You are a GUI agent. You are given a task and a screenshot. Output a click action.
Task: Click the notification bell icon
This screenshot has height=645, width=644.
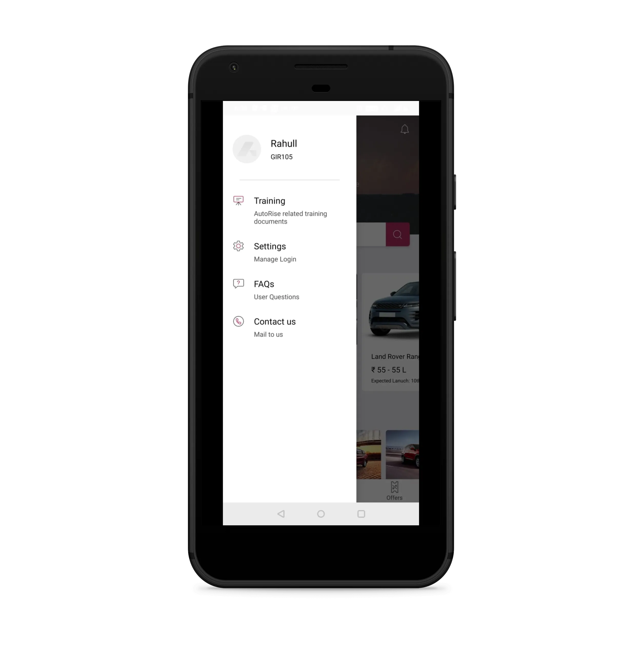tap(405, 129)
